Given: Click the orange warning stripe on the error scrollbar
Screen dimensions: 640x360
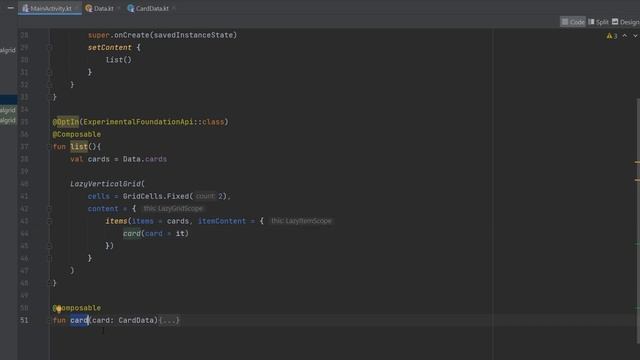Looking at the screenshot, I should click(x=637, y=162).
